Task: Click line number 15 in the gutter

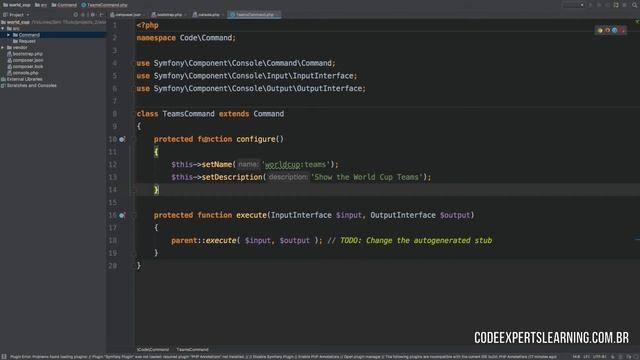Action: (x=113, y=202)
